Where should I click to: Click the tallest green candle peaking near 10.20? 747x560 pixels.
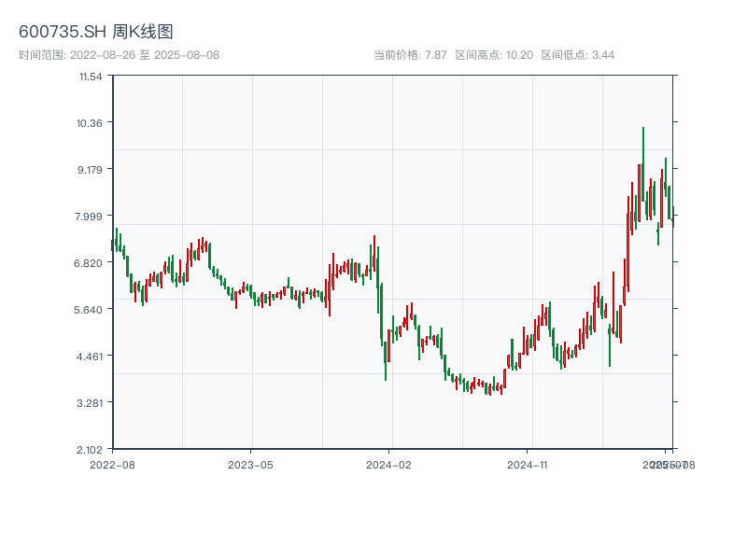[643, 164]
